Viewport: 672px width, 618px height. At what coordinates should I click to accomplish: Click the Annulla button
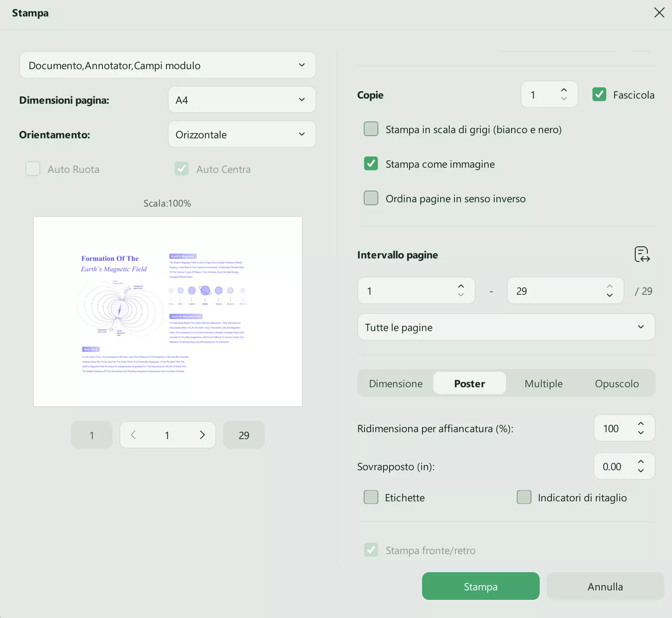point(605,586)
